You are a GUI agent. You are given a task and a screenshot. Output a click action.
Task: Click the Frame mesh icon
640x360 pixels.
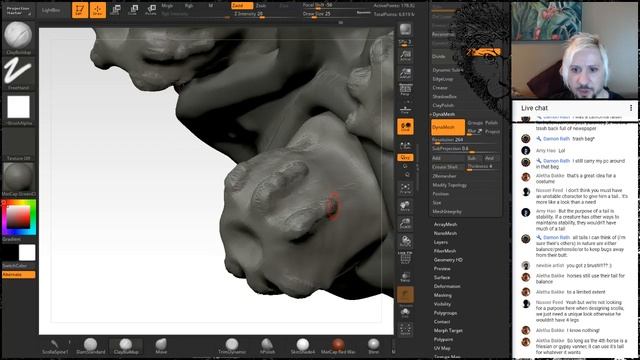[x=405, y=188]
